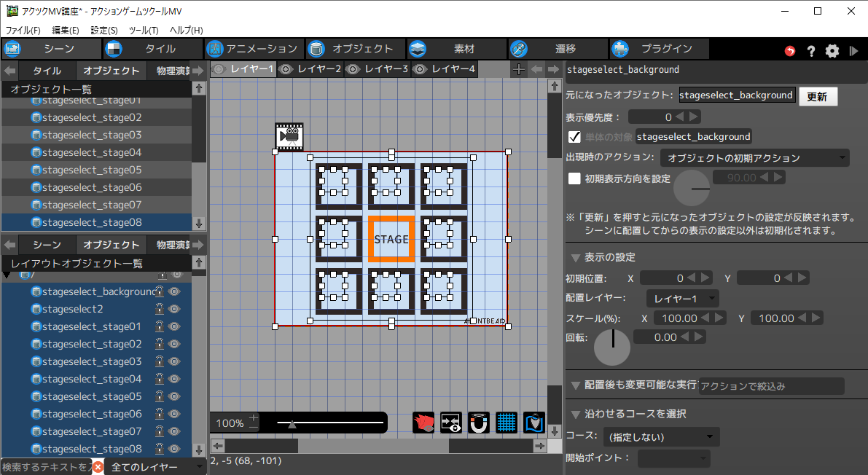The image size is (868, 475).
Task: Click the zoom slider handle
Action: (x=292, y=423)
